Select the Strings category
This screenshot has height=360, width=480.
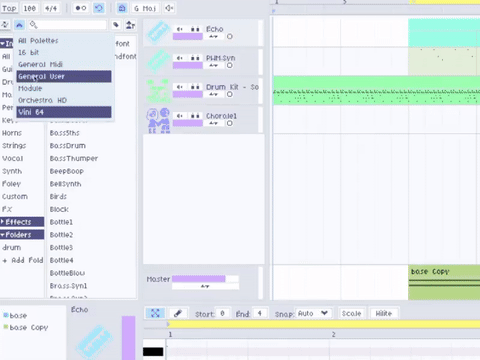point(14,146)
